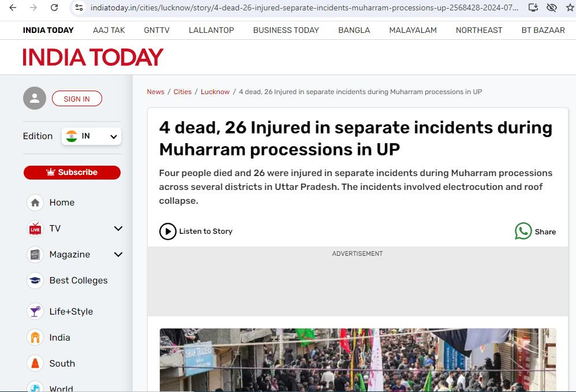576x392 pixels.
Task: Click the Share text next to WhatsApp
Action: click(x=545, y=232)
